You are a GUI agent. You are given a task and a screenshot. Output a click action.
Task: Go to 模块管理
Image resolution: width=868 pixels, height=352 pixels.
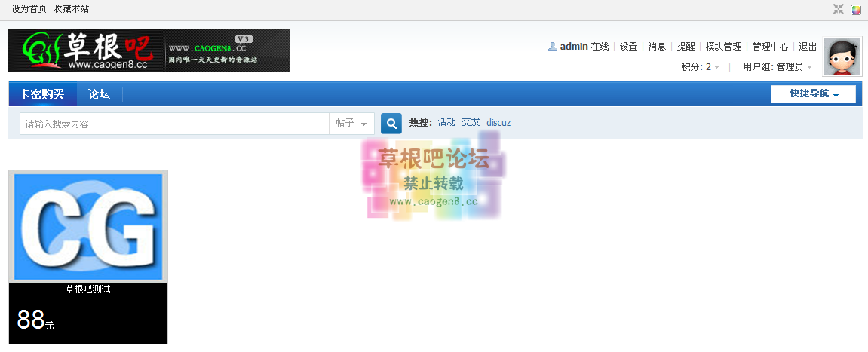click(x=723, y=47)
